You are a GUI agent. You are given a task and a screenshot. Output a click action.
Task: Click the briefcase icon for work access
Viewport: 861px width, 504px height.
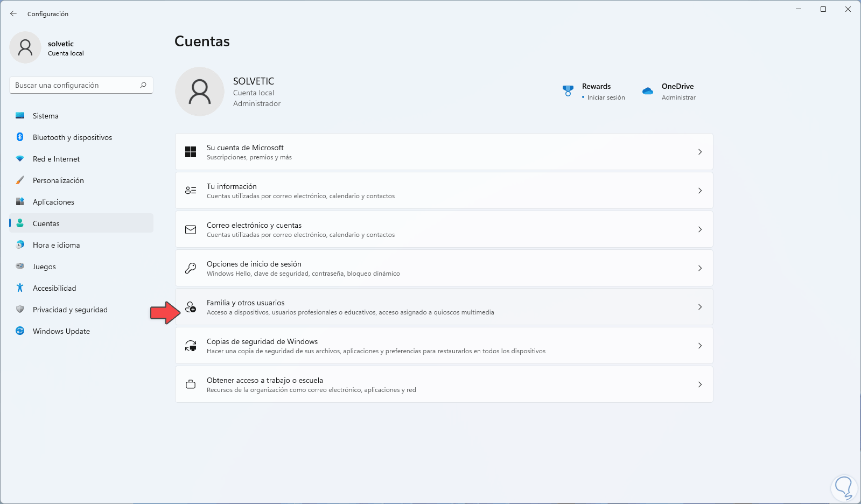click(191, 384)
